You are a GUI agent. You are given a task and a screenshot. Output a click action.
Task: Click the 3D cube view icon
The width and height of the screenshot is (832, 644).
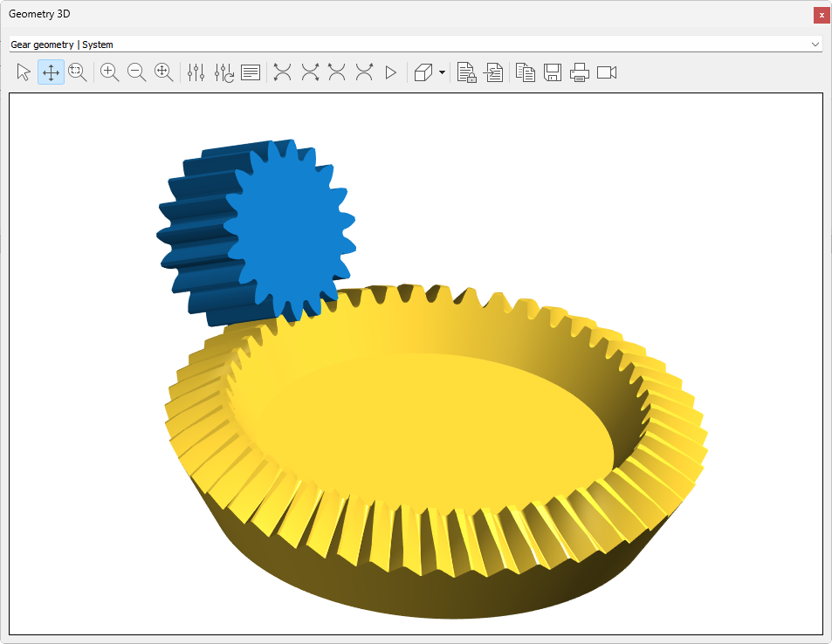[423, 72]
